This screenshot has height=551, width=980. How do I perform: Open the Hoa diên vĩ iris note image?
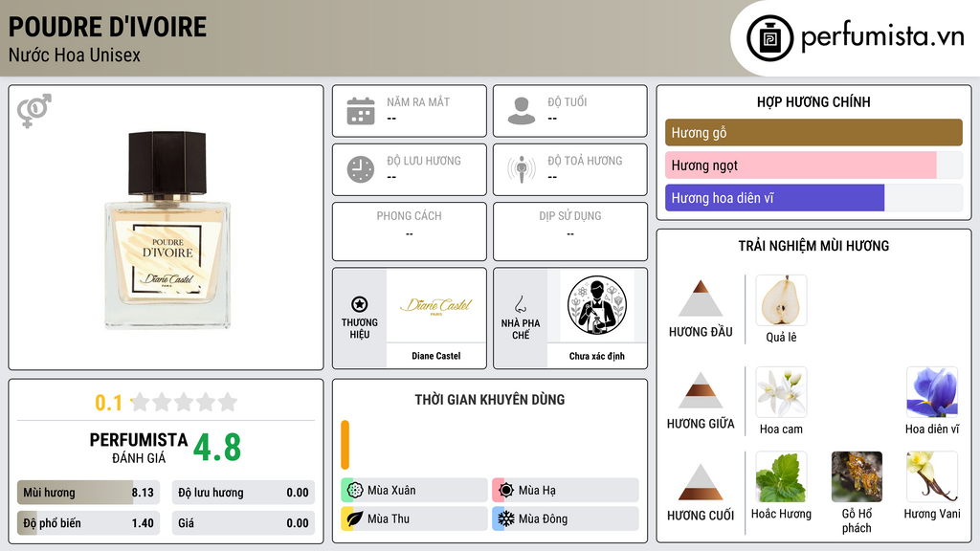(x=932, y=392)
